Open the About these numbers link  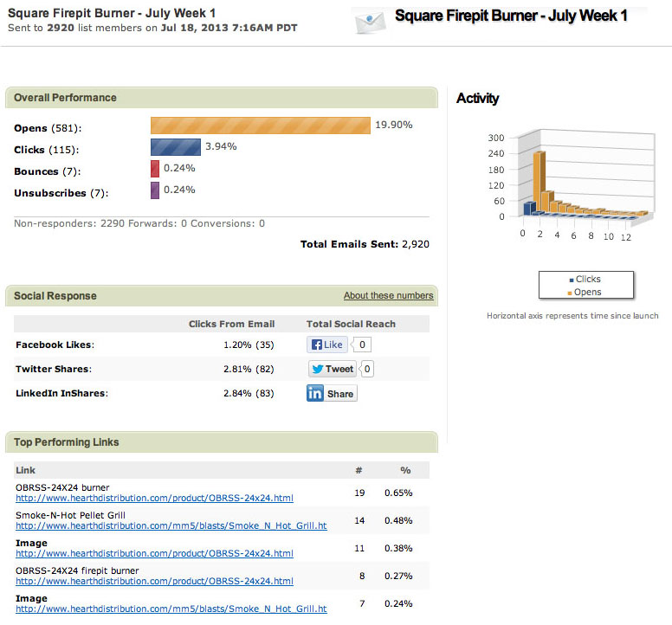tap(388, 295)
